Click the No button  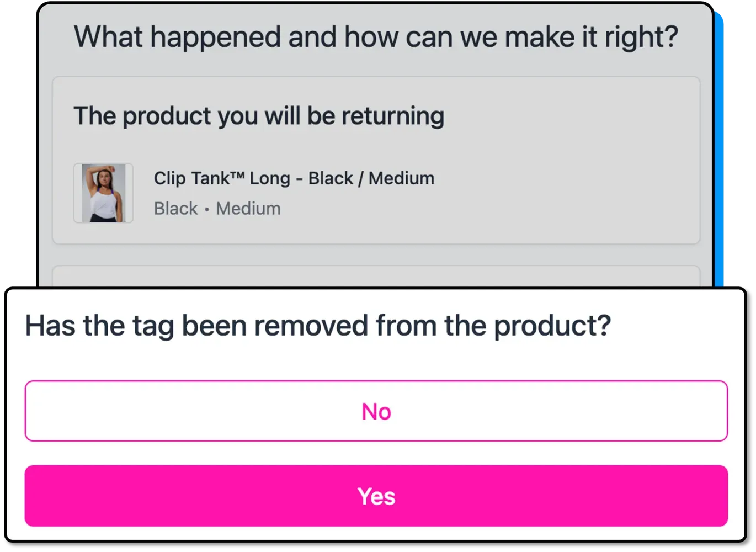click(x=376, y=411)
